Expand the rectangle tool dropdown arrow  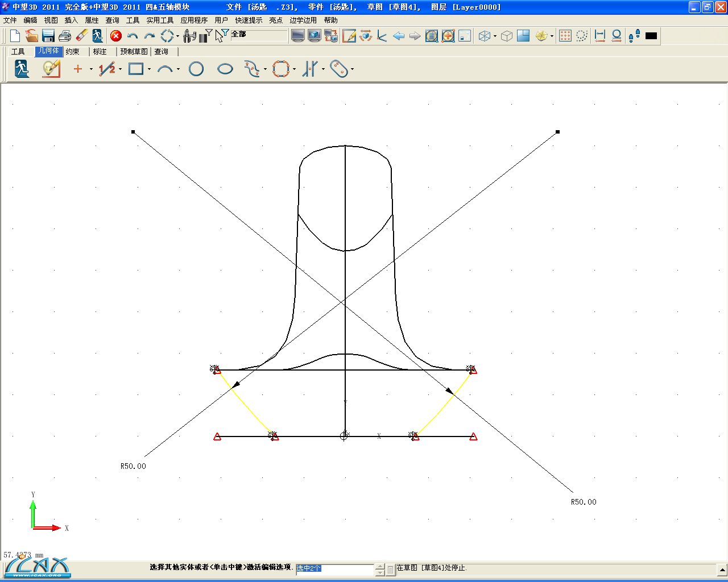pyautogui.click(x=149, y=70)
